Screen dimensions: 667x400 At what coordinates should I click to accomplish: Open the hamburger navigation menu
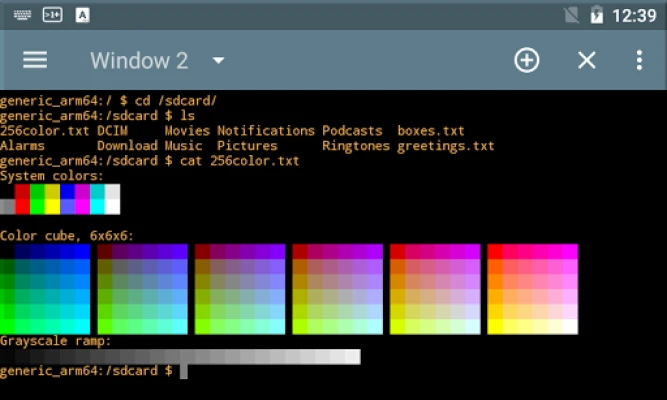pos(35,60)
